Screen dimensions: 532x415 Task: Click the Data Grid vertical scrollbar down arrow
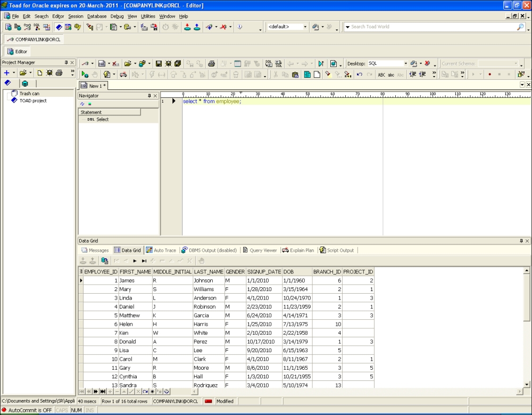[527, 385]
